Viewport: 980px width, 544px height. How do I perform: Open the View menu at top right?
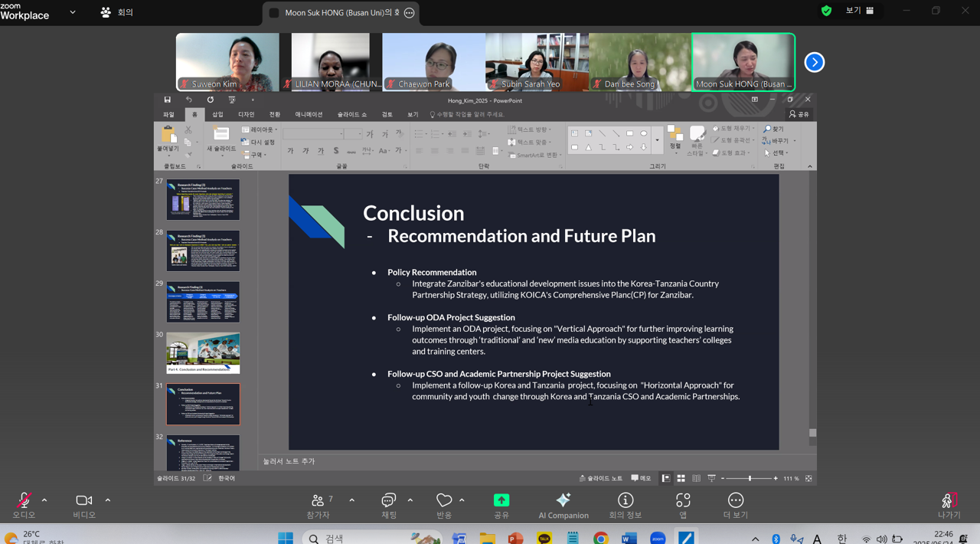point(859,11)
